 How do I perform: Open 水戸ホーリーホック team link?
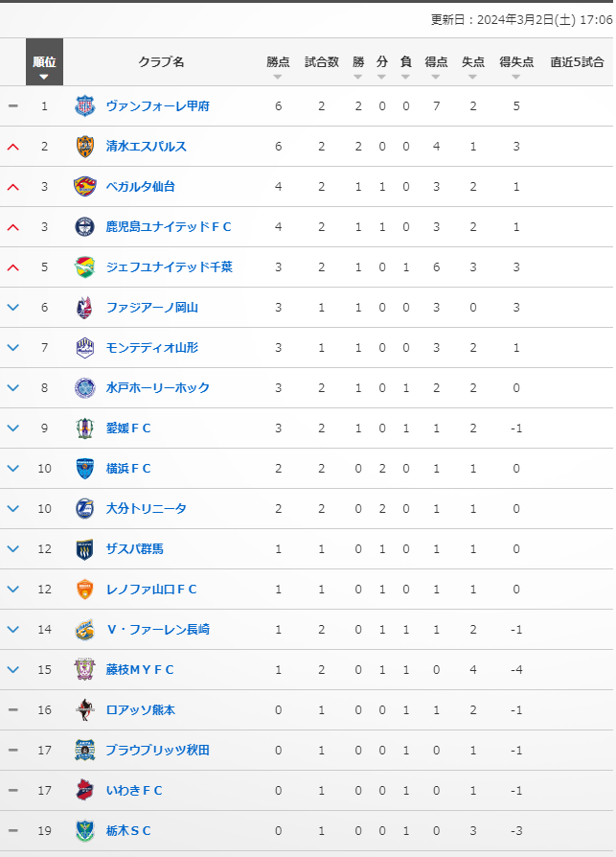[x=158, y=388]
